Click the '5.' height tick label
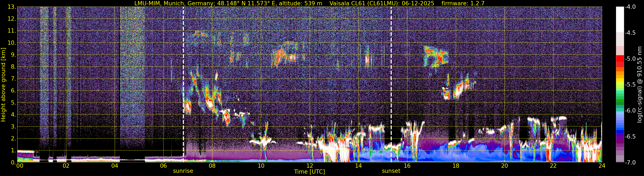The image size is (644, 176). tap(13, 103)
